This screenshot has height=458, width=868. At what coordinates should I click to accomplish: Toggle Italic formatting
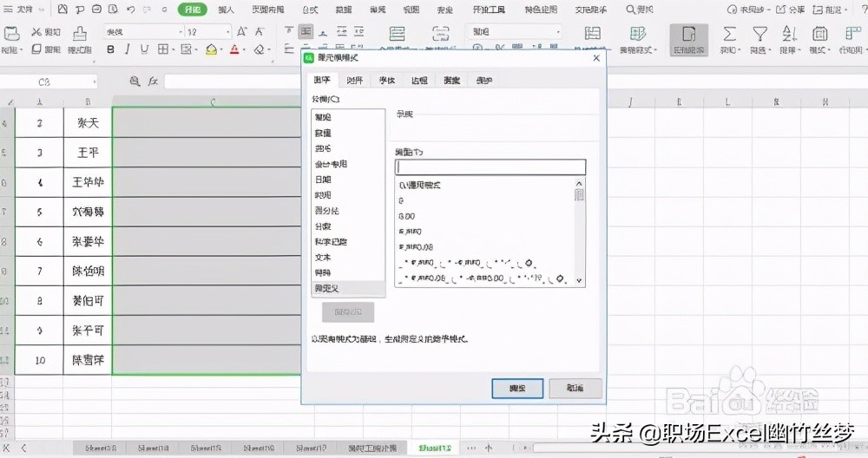click(128, 49)
